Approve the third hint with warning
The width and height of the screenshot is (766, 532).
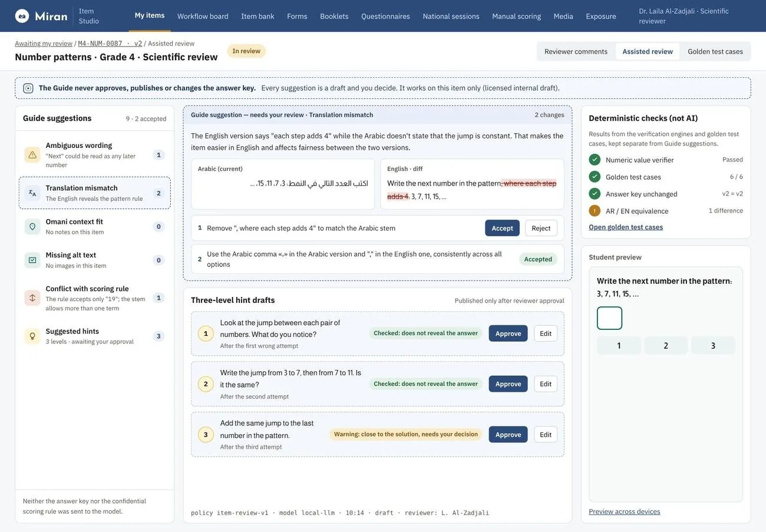pyautogui.click(x=508, y=434)
